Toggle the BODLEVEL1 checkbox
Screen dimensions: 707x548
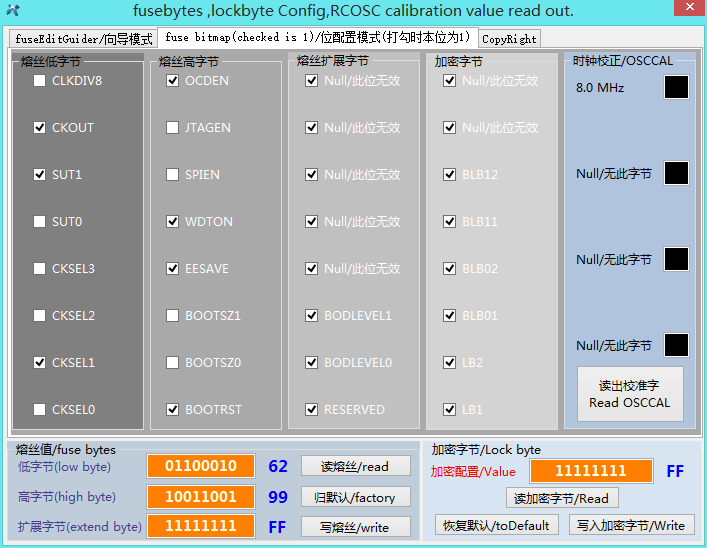[x=312, y=315]
